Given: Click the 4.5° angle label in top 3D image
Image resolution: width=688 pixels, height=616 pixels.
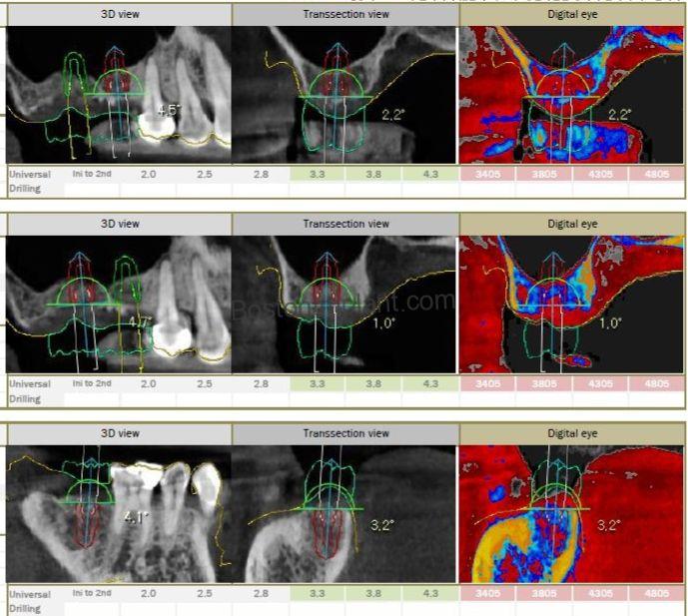Looking at the screenshot, I should (170, 109).
